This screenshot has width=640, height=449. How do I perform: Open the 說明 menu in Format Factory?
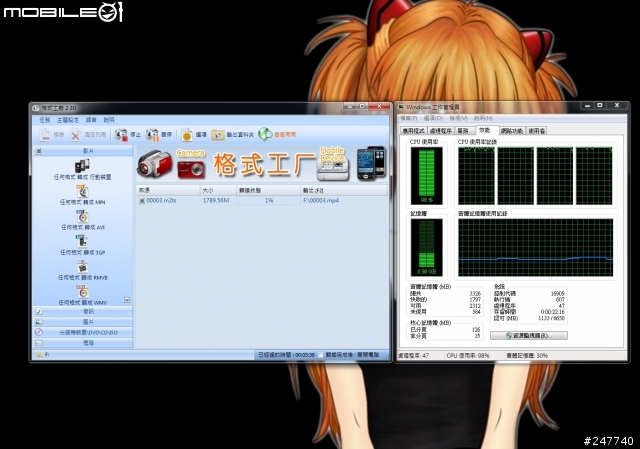tap(109, 120)
